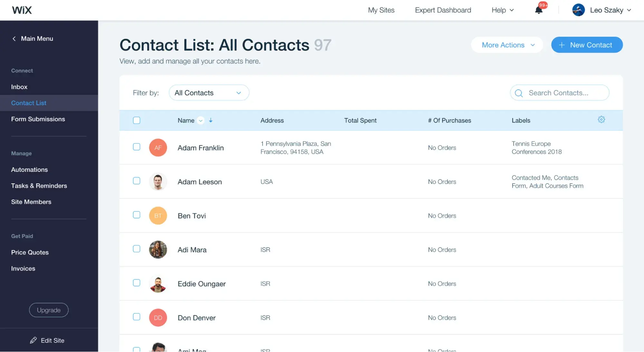Viewport: 644px width, 352px height.
Task: Click the New Contact plus icon
Action: coord(562,45)
